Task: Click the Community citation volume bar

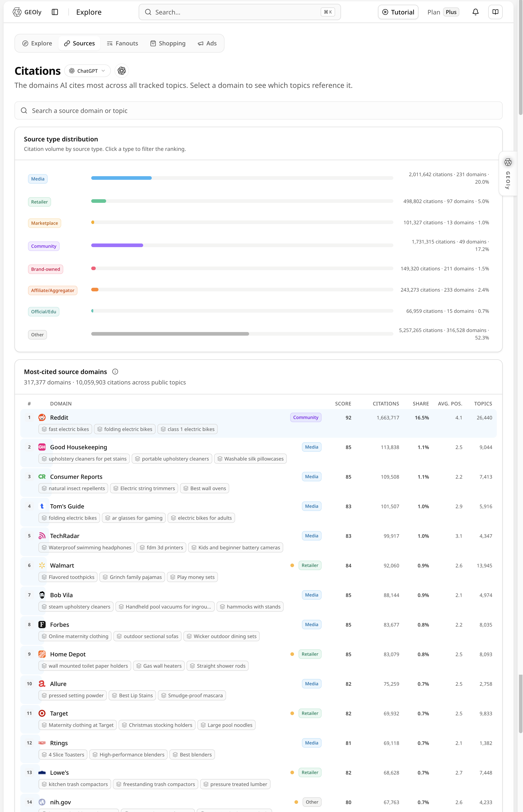Action: [242, 245]
